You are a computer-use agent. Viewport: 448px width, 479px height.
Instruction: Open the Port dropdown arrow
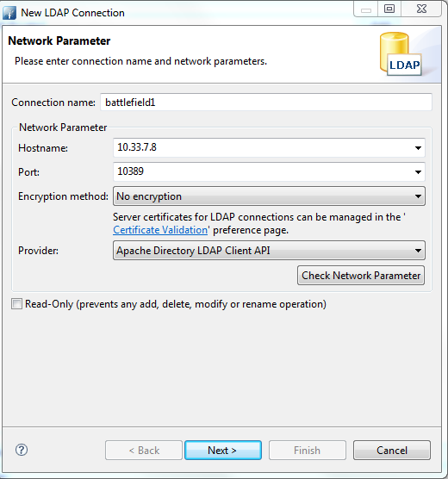coord(418,172)
